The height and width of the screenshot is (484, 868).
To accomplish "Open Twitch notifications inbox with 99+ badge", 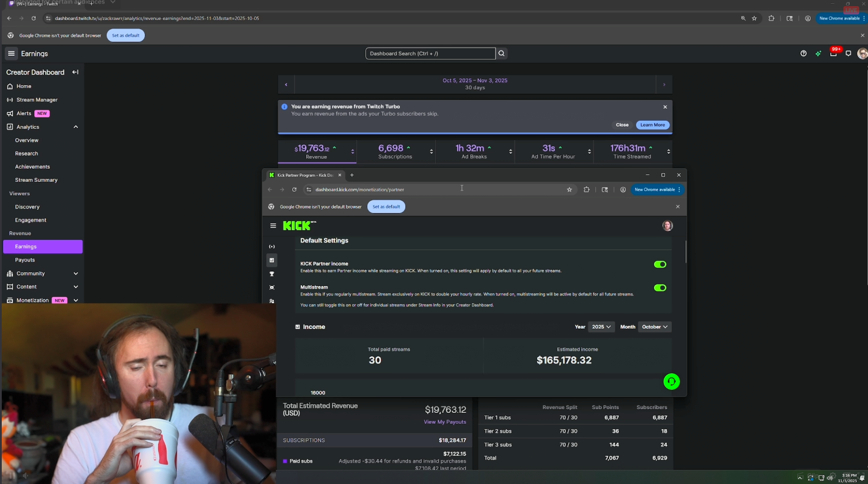I will tap(833, 54).
